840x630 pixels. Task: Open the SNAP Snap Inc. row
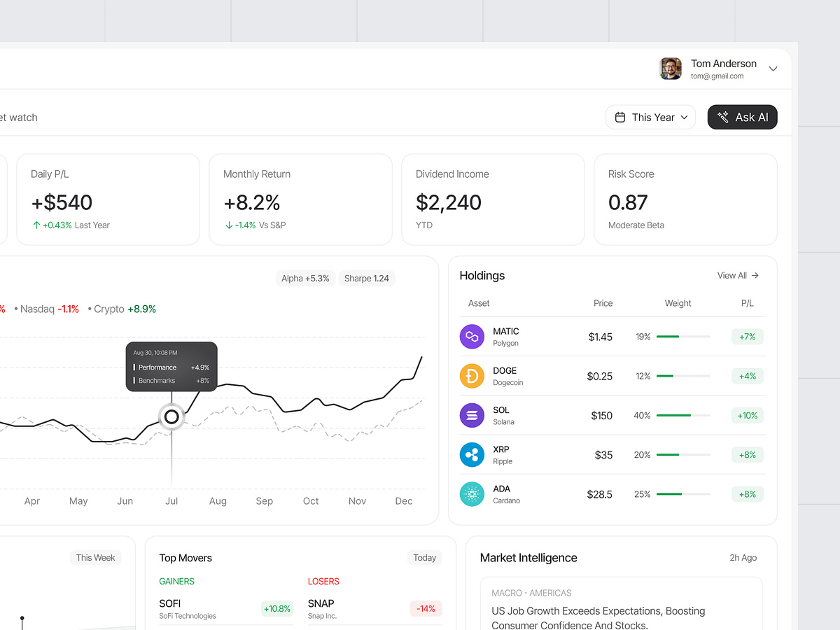point(374,609)
